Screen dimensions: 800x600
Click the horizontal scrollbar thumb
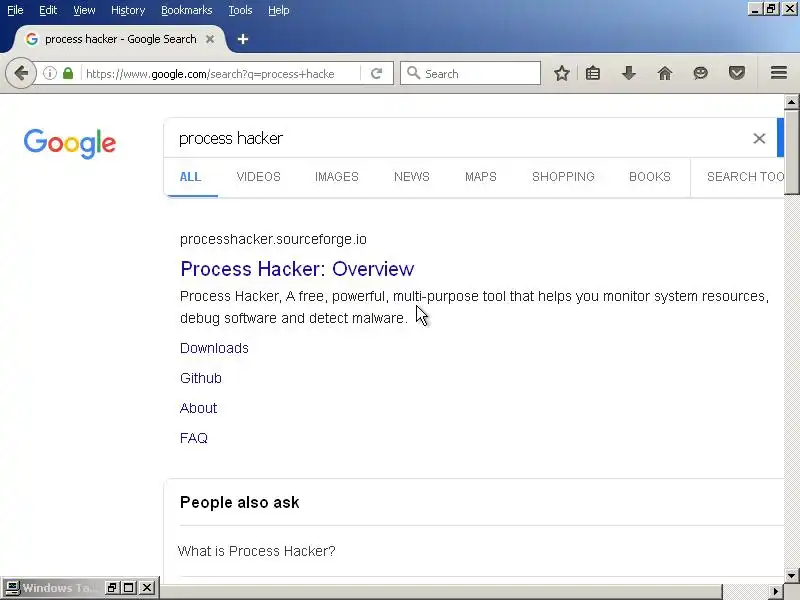pos(441,592)
